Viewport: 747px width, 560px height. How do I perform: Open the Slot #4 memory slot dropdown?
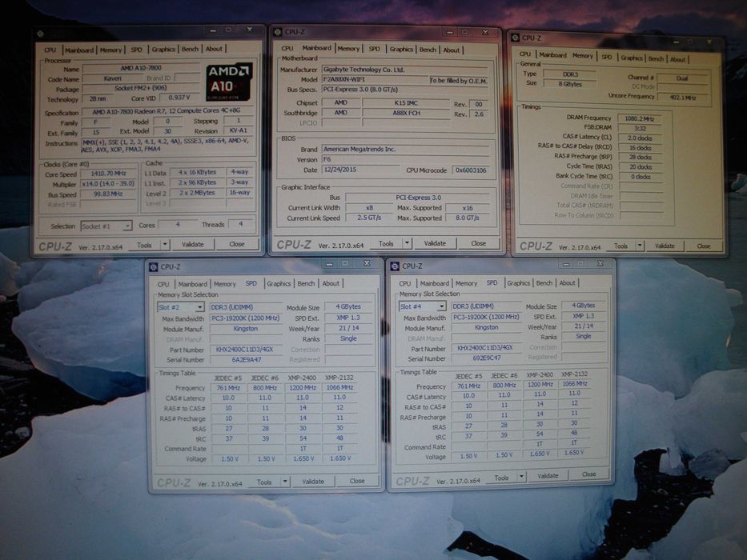(x=422, y=306)
